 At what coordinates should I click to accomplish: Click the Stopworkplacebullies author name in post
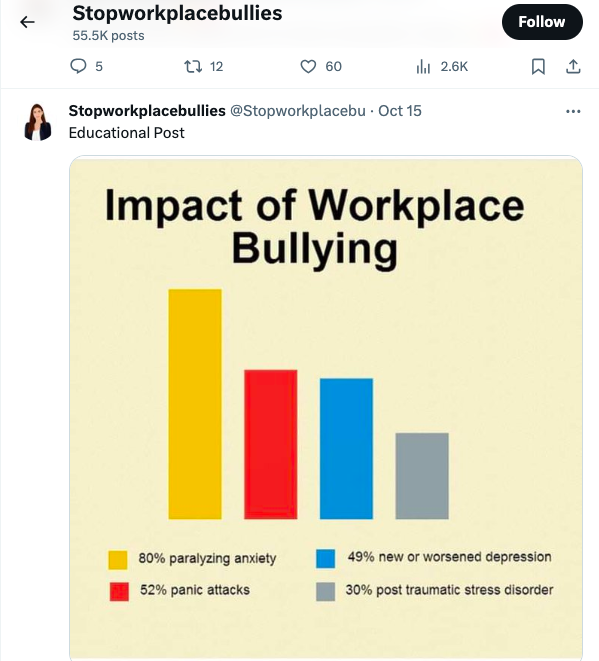tap(147, 111)
